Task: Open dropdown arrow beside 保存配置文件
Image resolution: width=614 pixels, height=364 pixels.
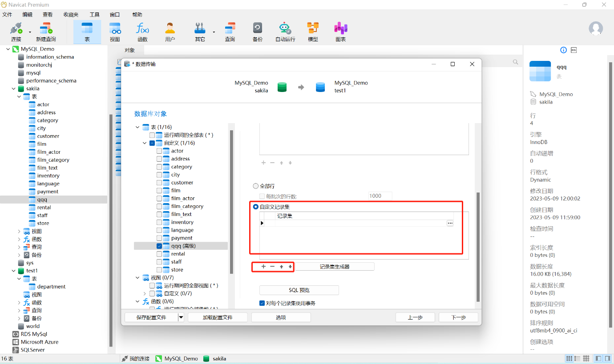Action: [181, 317]
